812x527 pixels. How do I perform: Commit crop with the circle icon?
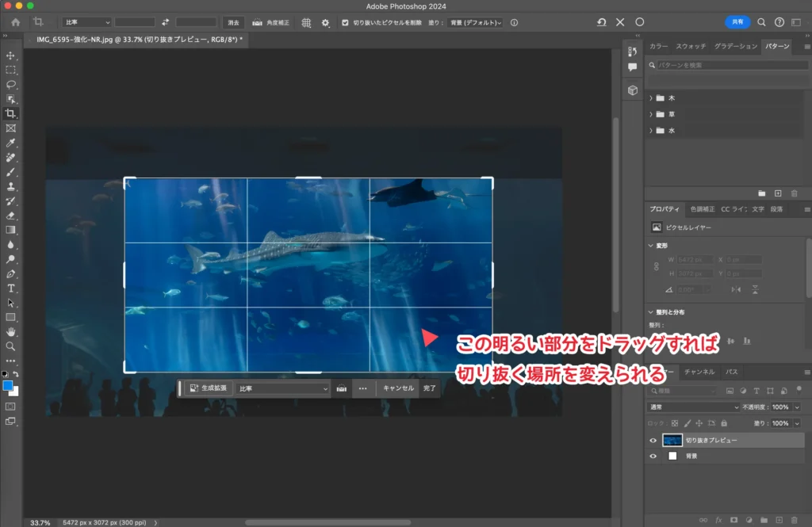pyautogui.click(x=640, y=23)
